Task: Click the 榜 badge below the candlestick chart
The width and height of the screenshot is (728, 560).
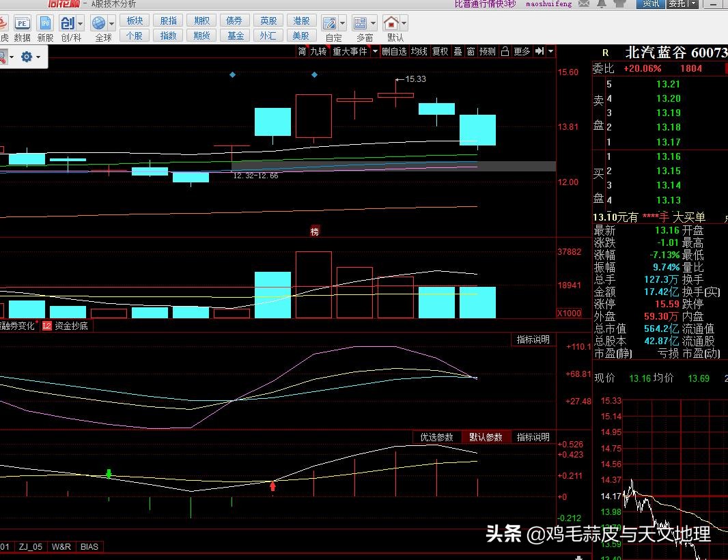Action: (x=315, y=232)
